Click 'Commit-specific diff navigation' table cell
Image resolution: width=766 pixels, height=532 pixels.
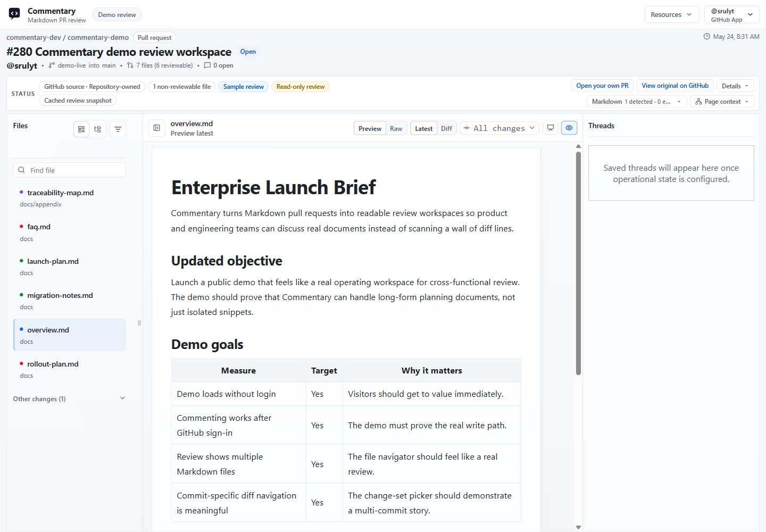tap(238, 503)
